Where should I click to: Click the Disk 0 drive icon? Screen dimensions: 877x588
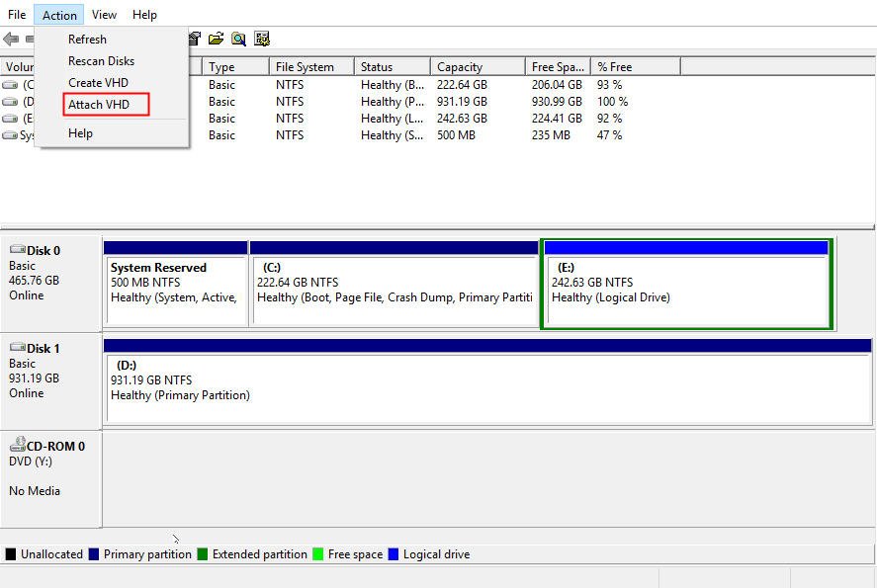[18, 249]
